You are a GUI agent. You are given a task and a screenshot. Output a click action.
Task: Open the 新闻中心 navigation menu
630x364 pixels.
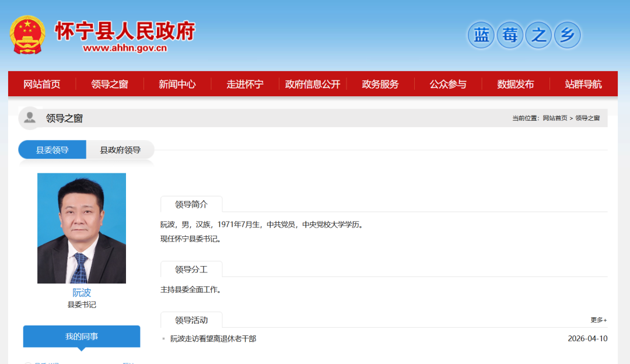[177, 83]
